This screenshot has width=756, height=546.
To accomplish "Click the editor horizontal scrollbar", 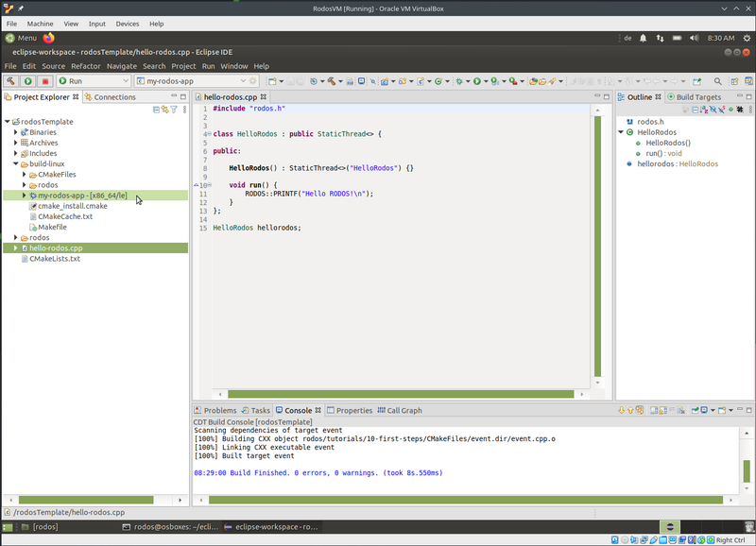I will (x=402, y=394).
